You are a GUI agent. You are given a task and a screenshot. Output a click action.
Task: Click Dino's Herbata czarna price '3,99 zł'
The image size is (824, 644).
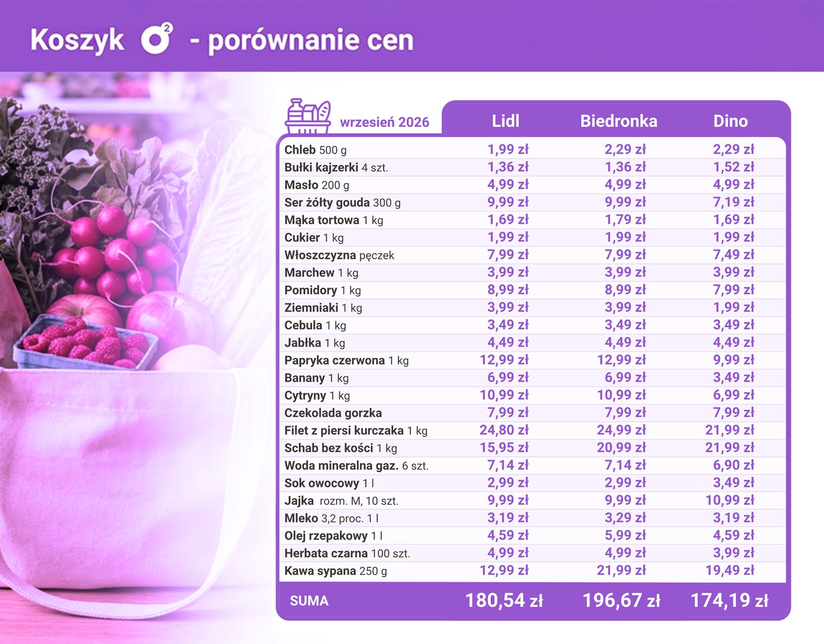(x=734, y=552)
